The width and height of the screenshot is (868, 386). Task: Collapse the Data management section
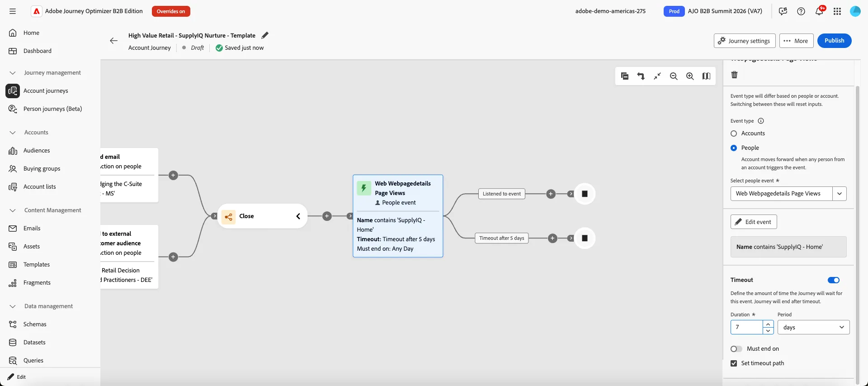click(13, 306)
